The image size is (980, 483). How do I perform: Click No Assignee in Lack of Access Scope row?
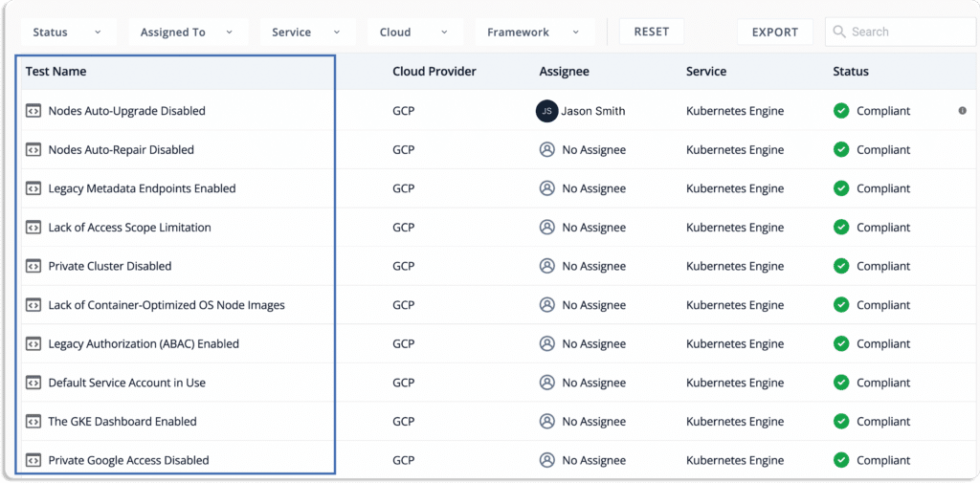click(593, 228)
